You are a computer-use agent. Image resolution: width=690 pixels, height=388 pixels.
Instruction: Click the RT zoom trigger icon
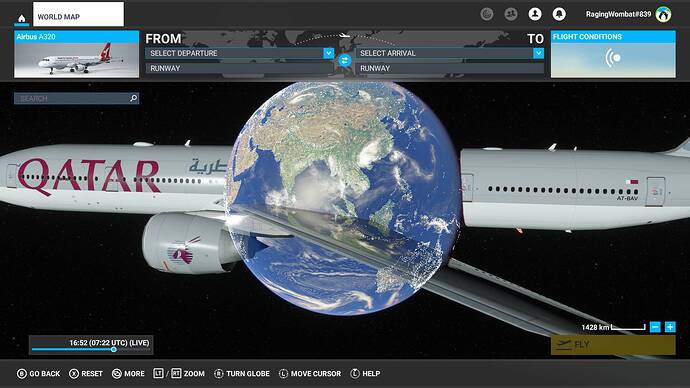[x=176, y=373]
